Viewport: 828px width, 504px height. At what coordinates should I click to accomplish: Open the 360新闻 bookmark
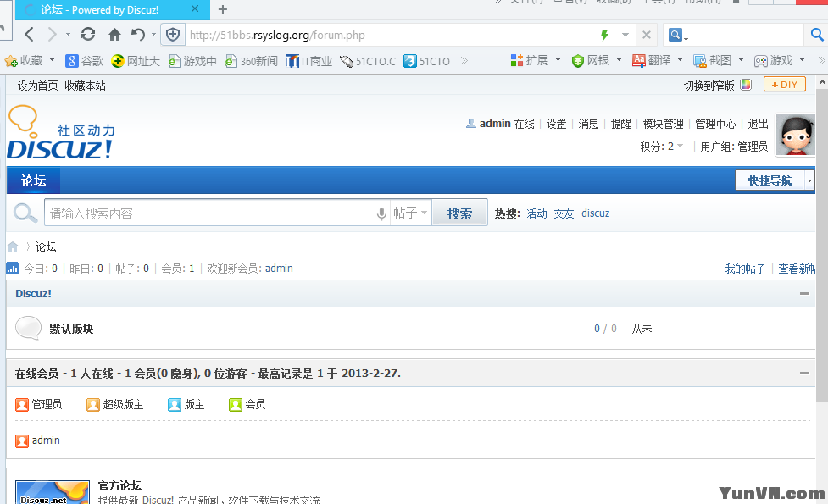tap(252, 61)
